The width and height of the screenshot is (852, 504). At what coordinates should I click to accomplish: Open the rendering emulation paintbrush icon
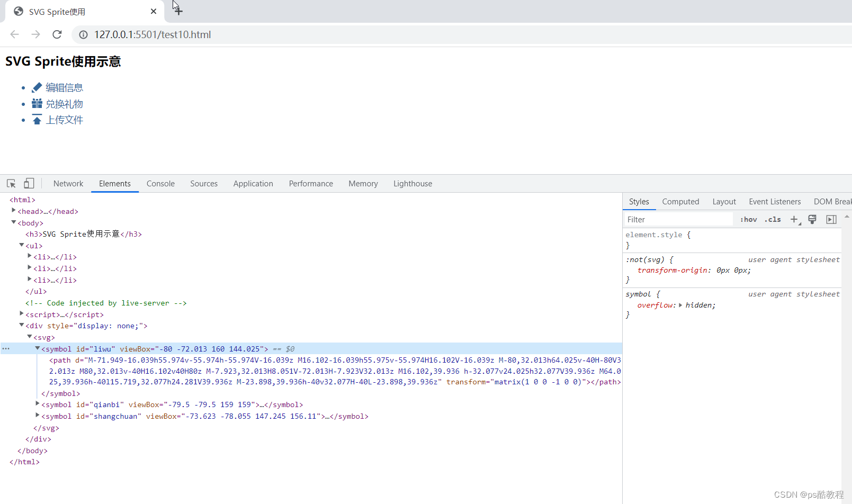[x=812, y=219]
